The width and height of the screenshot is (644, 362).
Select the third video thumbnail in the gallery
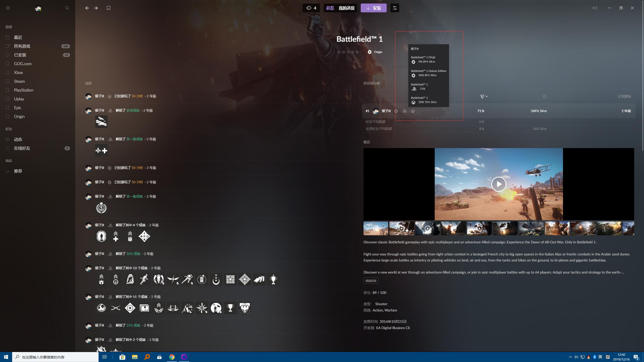pyautogui.click(x=427, y=229)
